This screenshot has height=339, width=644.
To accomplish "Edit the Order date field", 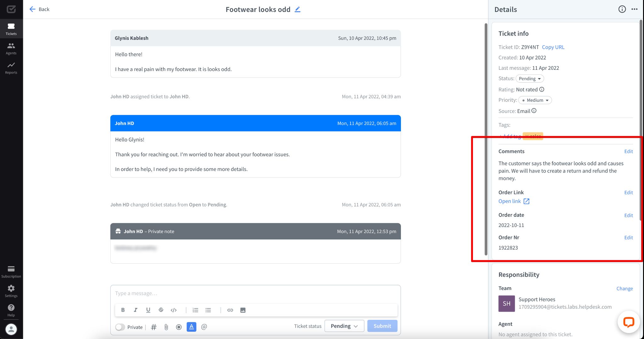I will (x=629, y=215).
